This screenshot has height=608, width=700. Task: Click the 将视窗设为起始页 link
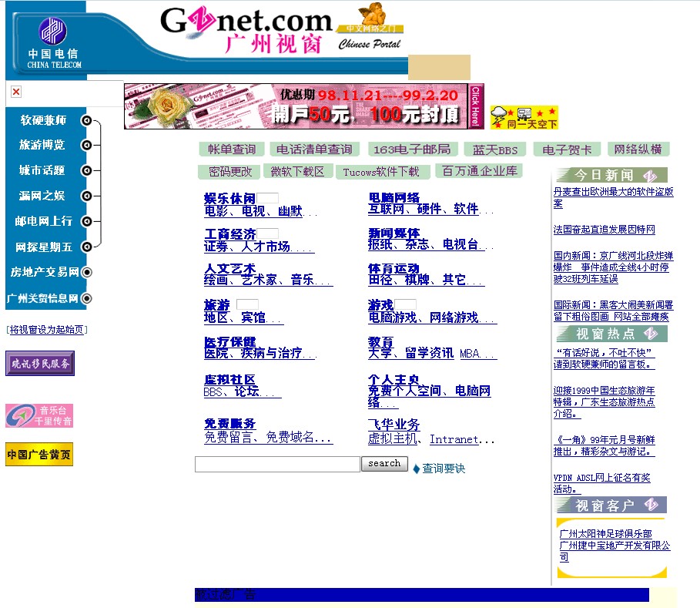(x=47, y=330)
